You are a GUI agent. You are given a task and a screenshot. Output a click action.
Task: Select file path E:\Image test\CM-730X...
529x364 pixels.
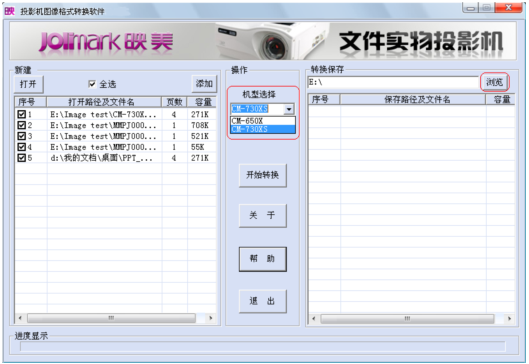(x=103, y=114)
